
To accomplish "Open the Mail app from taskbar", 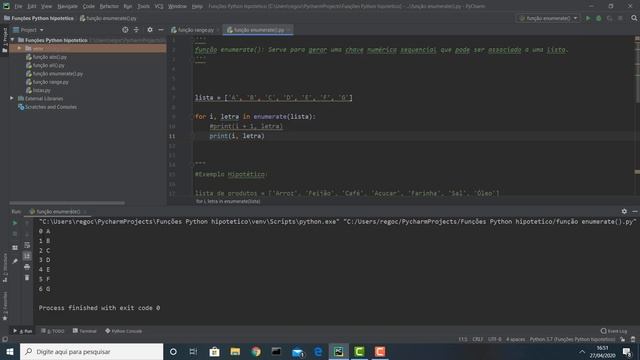I will (x=298, y=351).
